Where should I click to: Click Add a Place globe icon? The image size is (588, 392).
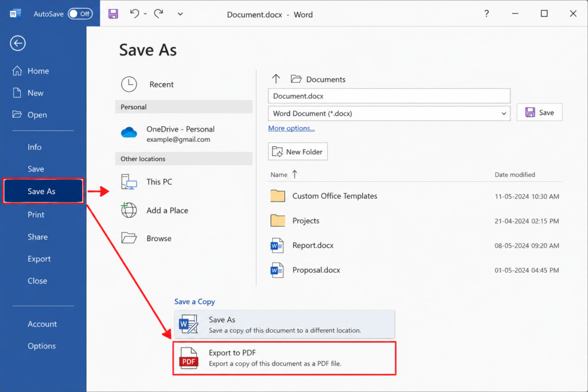tap(129, 210)
